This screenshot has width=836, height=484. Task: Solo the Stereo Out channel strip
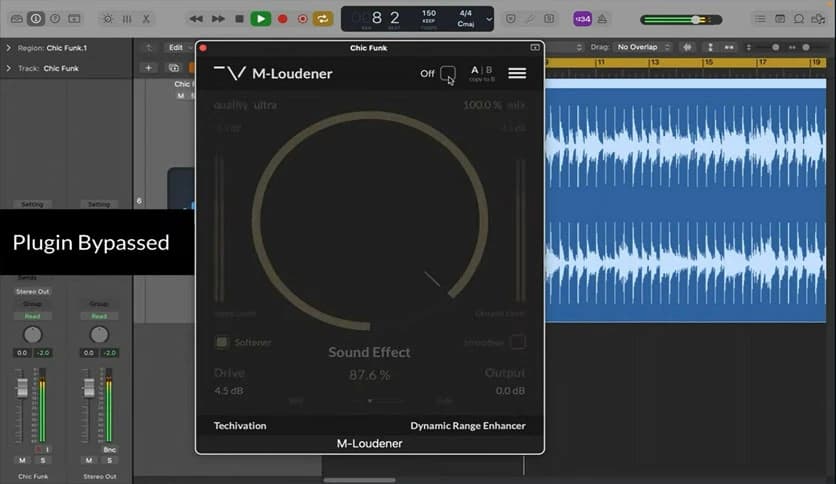(110, 460)
